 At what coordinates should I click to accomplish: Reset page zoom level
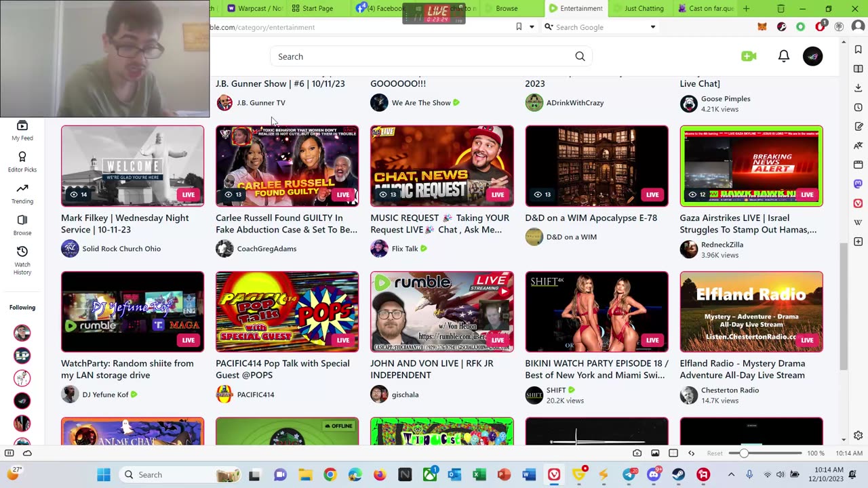click(715, 453)
